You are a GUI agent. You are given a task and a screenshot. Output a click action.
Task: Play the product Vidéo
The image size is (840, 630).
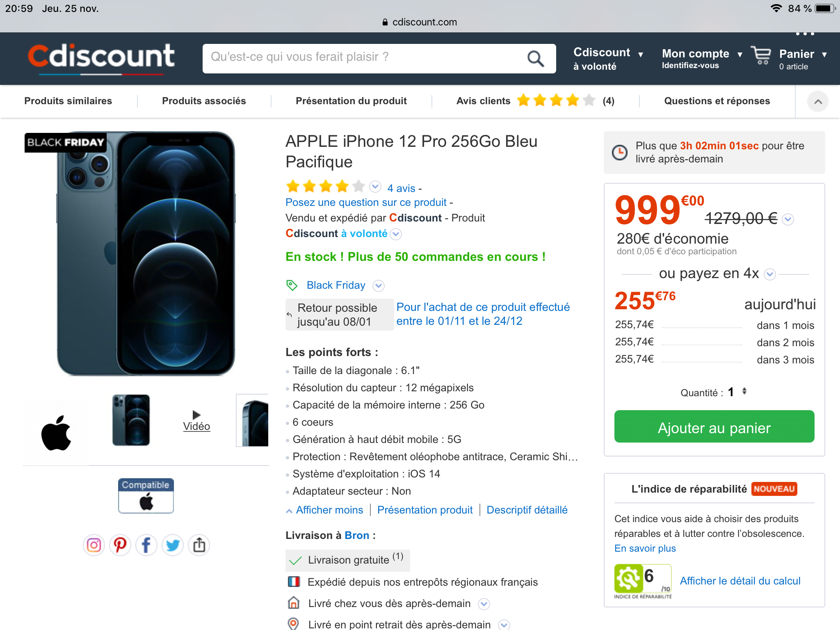click(196, 420)
